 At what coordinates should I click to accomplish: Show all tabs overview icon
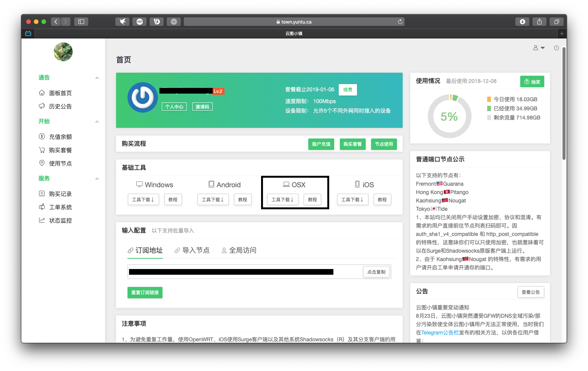coord(556,22)
